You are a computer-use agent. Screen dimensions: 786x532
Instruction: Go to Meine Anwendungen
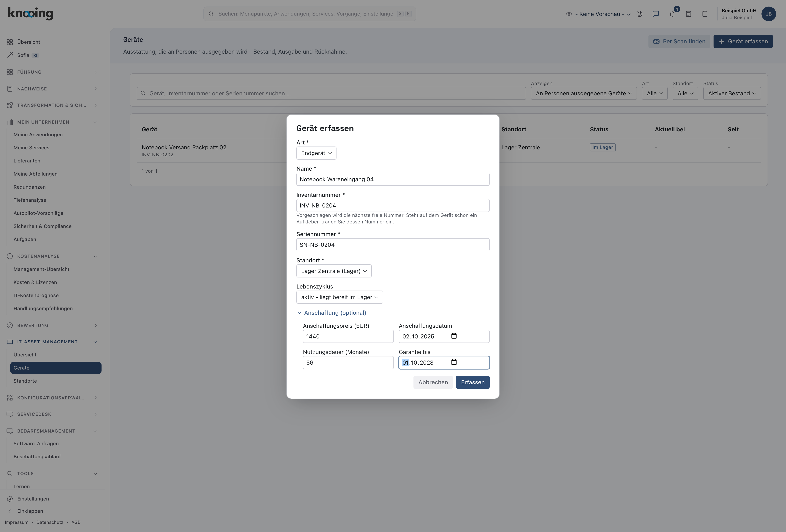coord(38,134)
